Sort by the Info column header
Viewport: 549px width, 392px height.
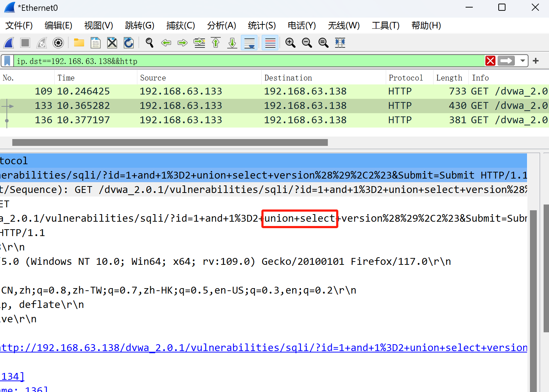[x=509, y=78]
